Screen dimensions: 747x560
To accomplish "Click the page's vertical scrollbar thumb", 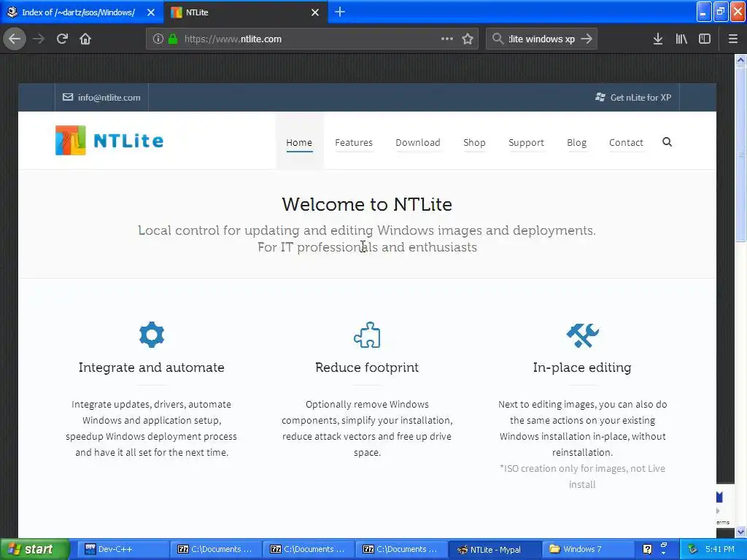I will point(741,153).
